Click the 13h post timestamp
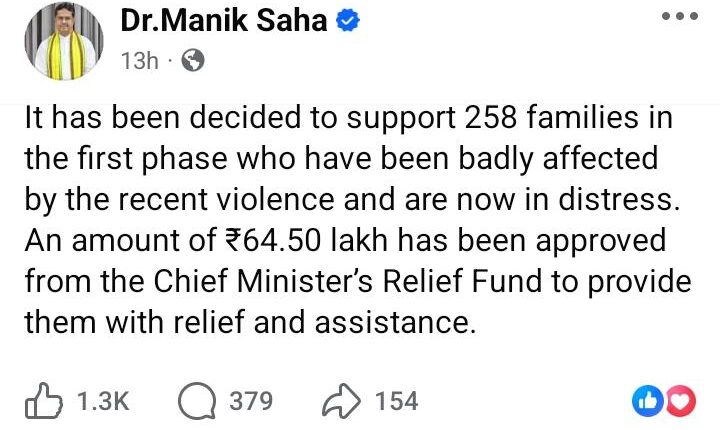Viewport: 720px width, 430px height. (139, 61)
